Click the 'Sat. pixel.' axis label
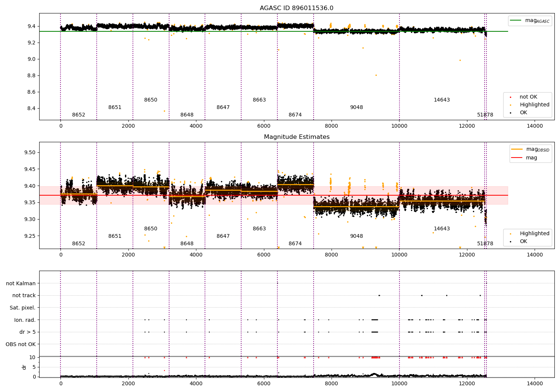 coord(23,308)
